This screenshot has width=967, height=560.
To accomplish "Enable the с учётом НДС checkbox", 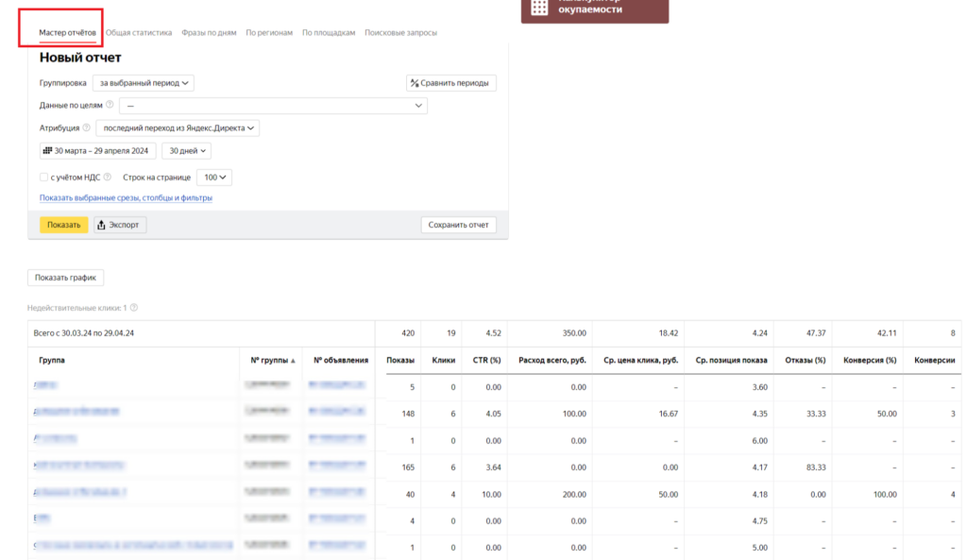I will (x=43, y=177).
